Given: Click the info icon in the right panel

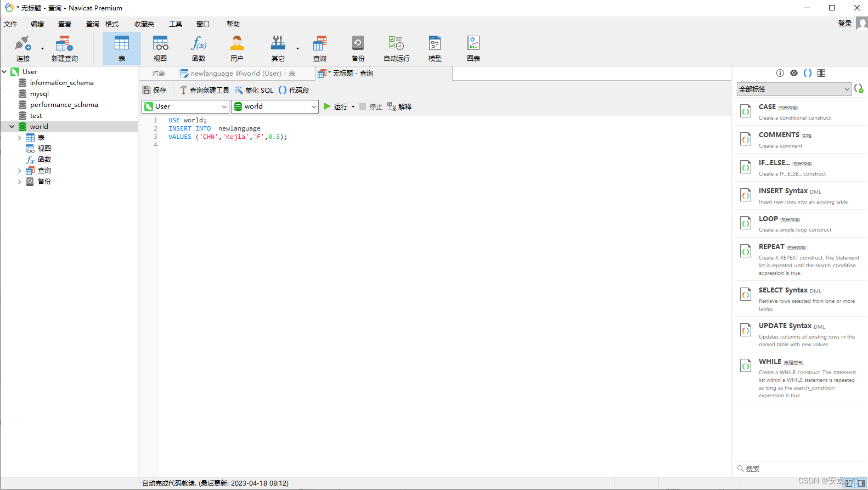Looking at the screenshot, I should coord(780,73).
